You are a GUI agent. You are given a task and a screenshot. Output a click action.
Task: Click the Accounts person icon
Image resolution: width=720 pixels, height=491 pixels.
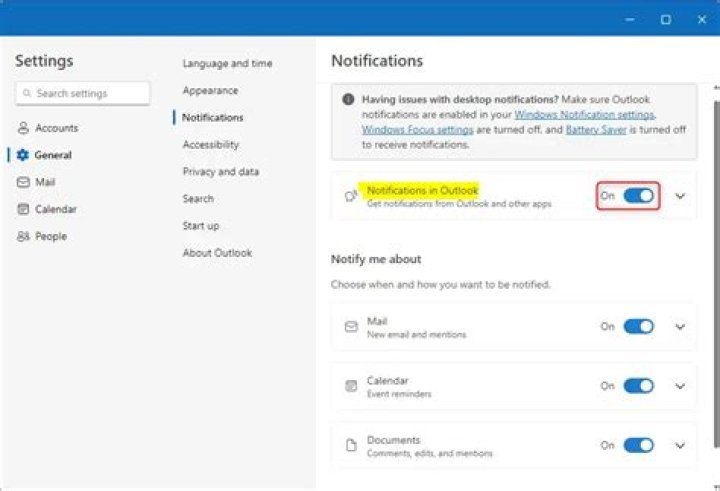click(x=23, y=128)
